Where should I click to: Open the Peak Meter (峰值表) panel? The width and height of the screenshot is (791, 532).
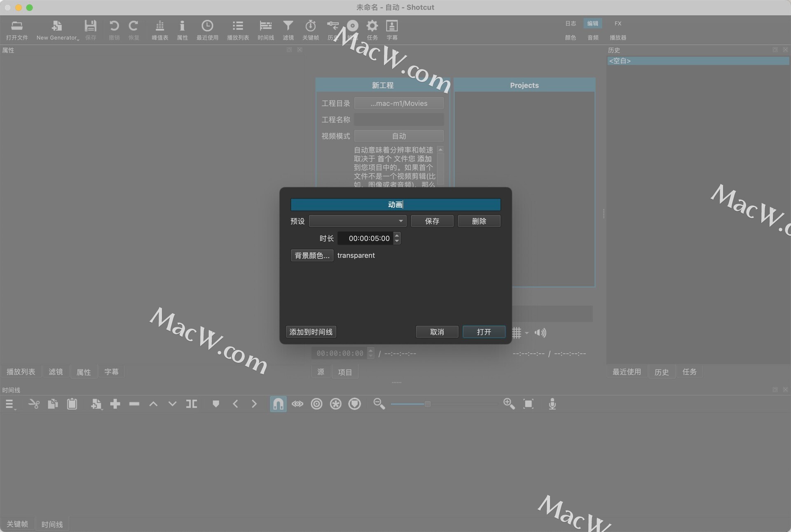coord(160,30)
